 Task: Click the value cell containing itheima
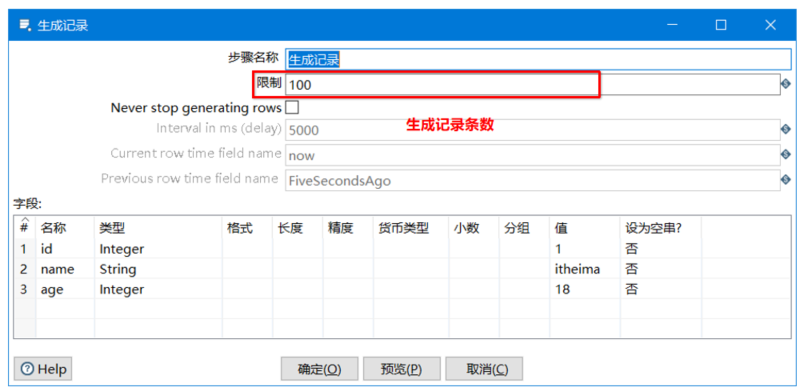click(x=585, y=269)
